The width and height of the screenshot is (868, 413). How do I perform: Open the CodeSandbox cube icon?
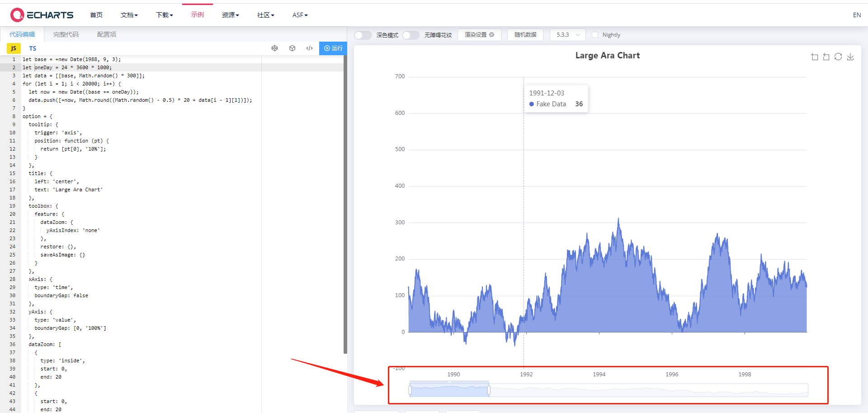[292, 48]
